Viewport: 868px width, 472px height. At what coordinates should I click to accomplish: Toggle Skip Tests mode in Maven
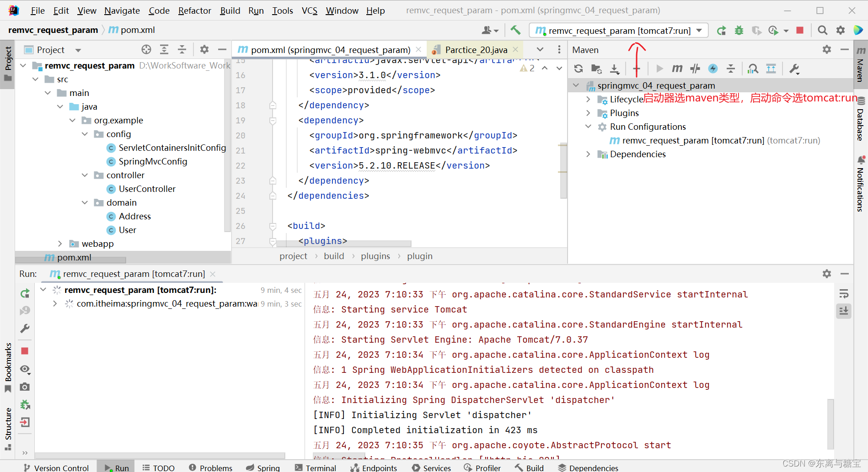click(x=713, y=69)
